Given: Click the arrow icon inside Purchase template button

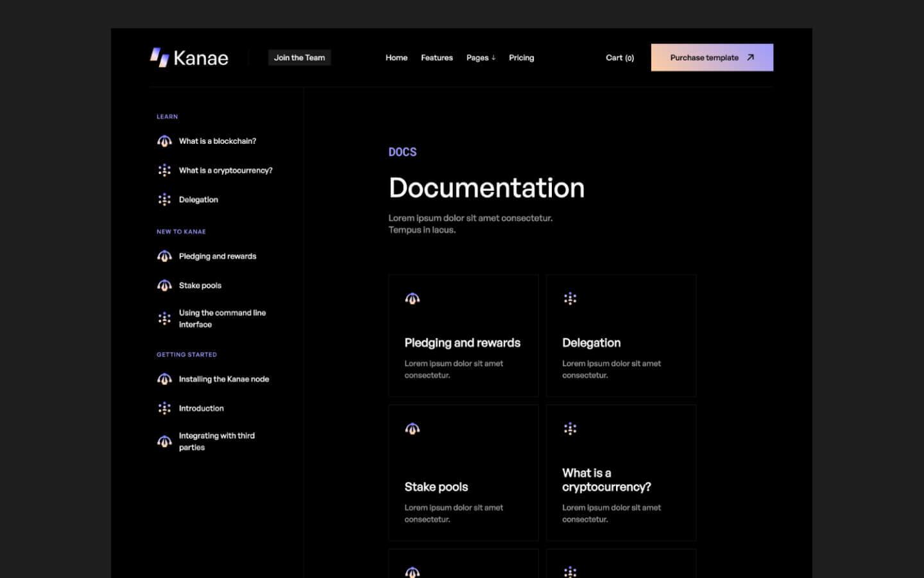Looking at the screenshot, I should tap(749, 57).
